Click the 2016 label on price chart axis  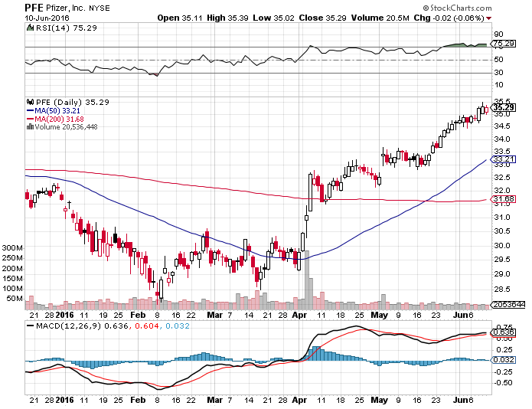(x=64, y=315)
